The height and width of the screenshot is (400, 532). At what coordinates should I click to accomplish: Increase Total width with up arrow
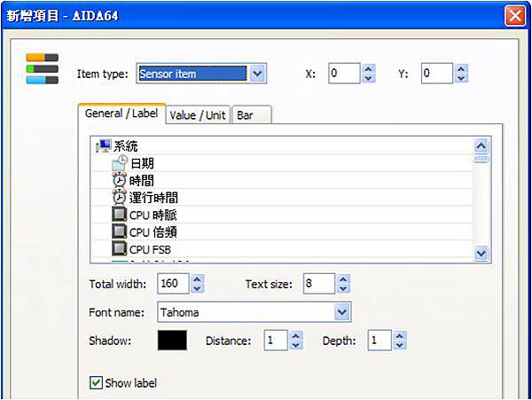tap(198, 278)
